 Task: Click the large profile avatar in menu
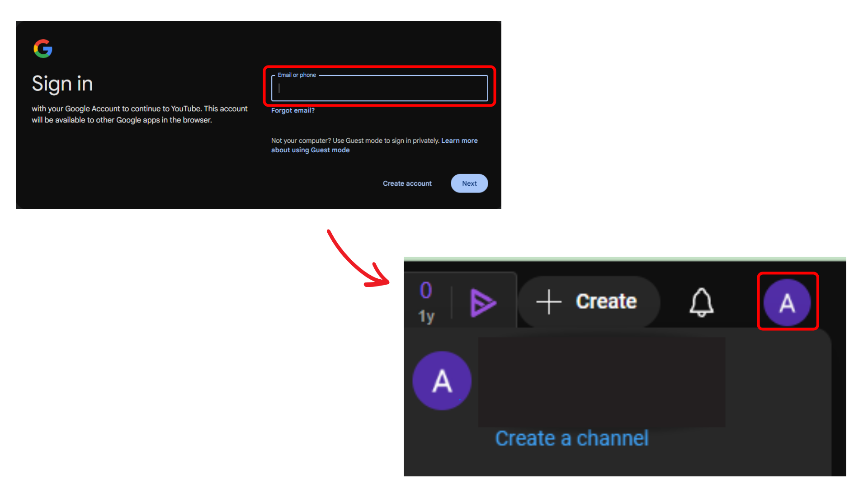[x=442, y=381]
